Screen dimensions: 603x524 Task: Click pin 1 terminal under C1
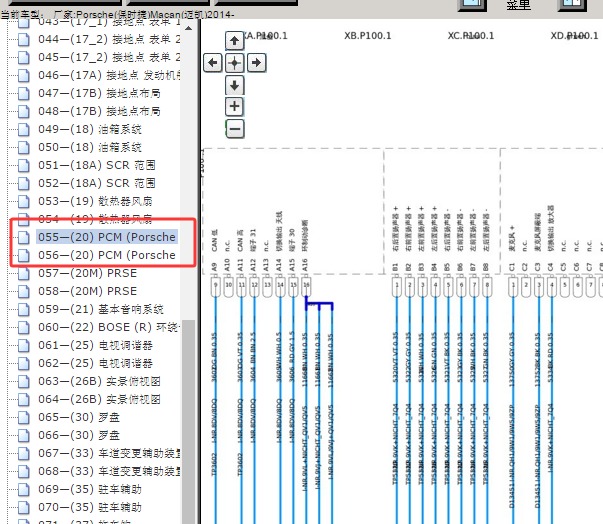(513, 287)
